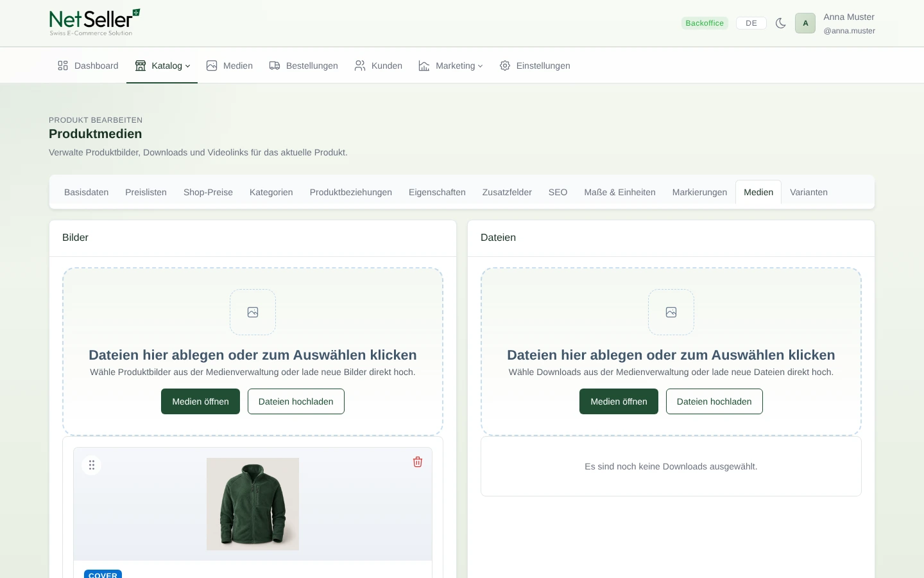Screen dimensions: 924x578
Task: Open the Kunden menu item
Action: 379,66
